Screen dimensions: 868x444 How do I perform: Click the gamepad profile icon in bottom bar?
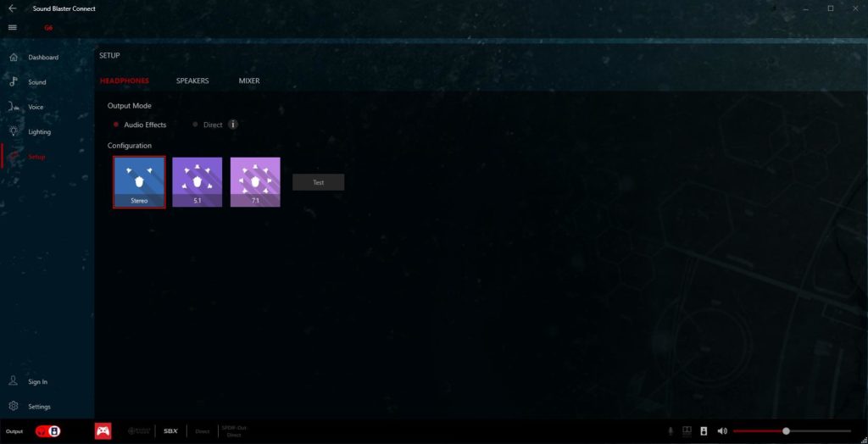pos(103,430)
